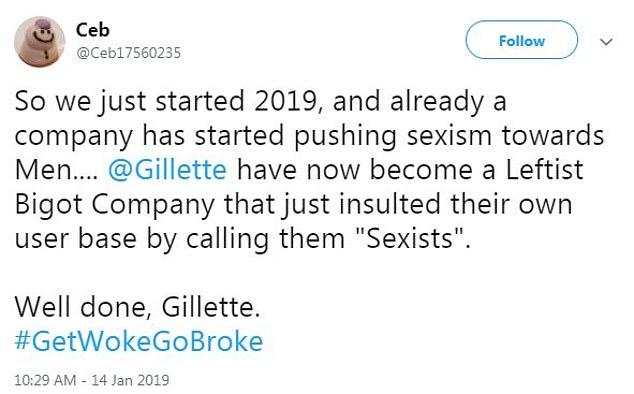Open the @Gillette mention link

pyautogui.click(x=167, y=169)
